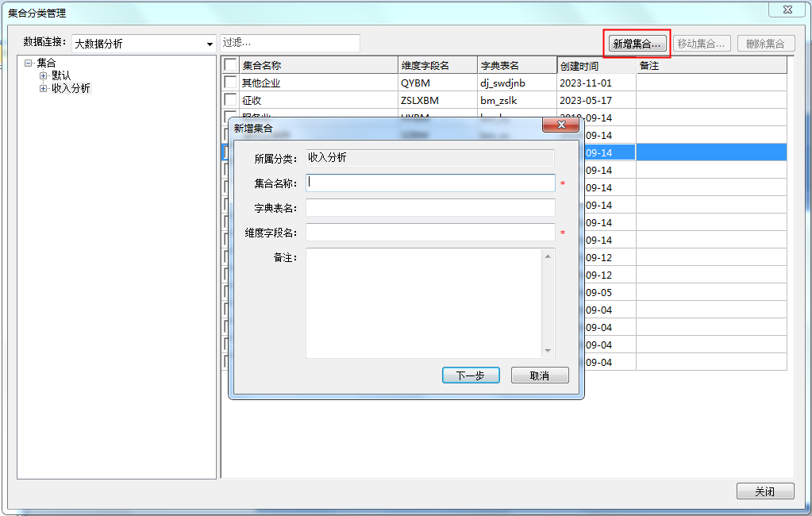Check the box for 其他企业 row
The image size is (812, 516).
[x=230, y=83]
